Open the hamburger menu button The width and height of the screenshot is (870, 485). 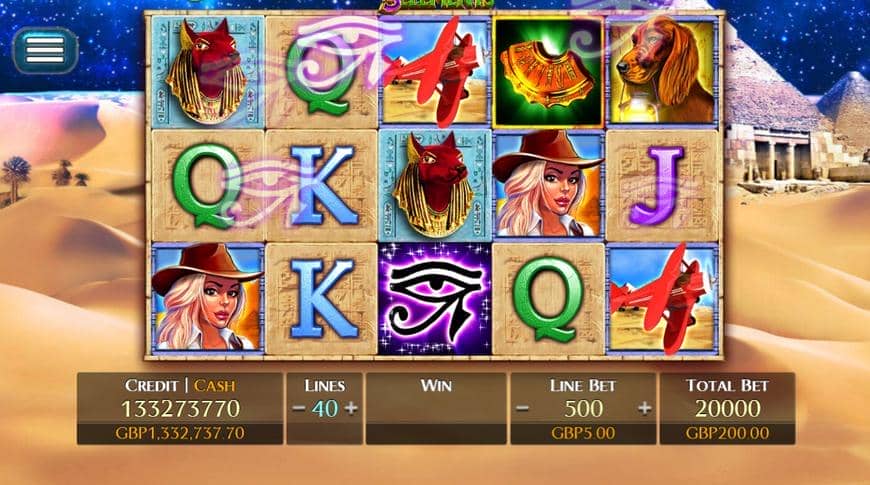tap(45, 50)
